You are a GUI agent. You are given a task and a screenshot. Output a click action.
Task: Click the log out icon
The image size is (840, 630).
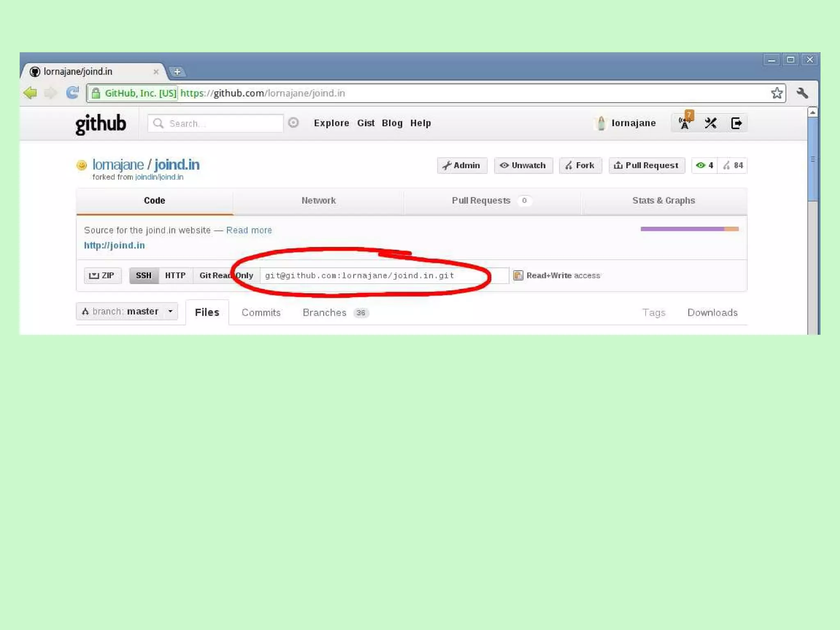(736, 123)
